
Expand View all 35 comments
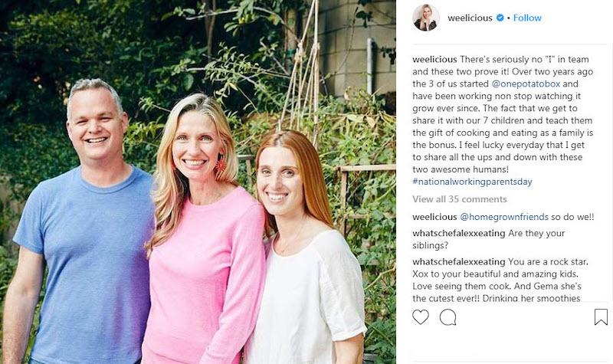(x=460, y=198)
